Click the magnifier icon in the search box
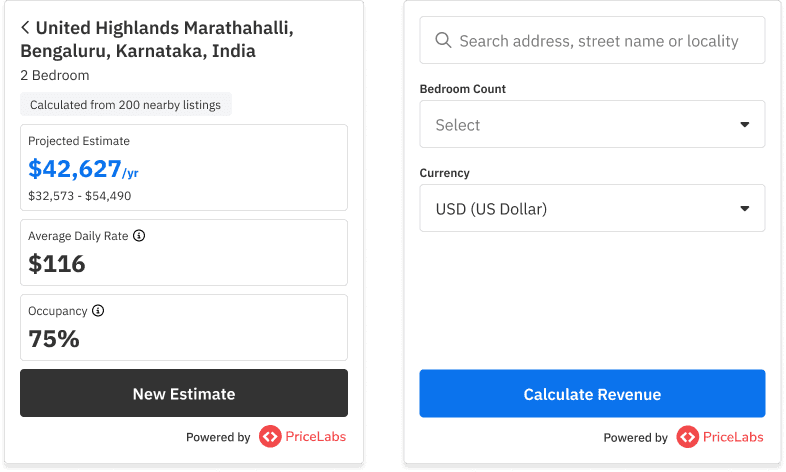This screenshot has height=472, width=786. coord(444,41)
